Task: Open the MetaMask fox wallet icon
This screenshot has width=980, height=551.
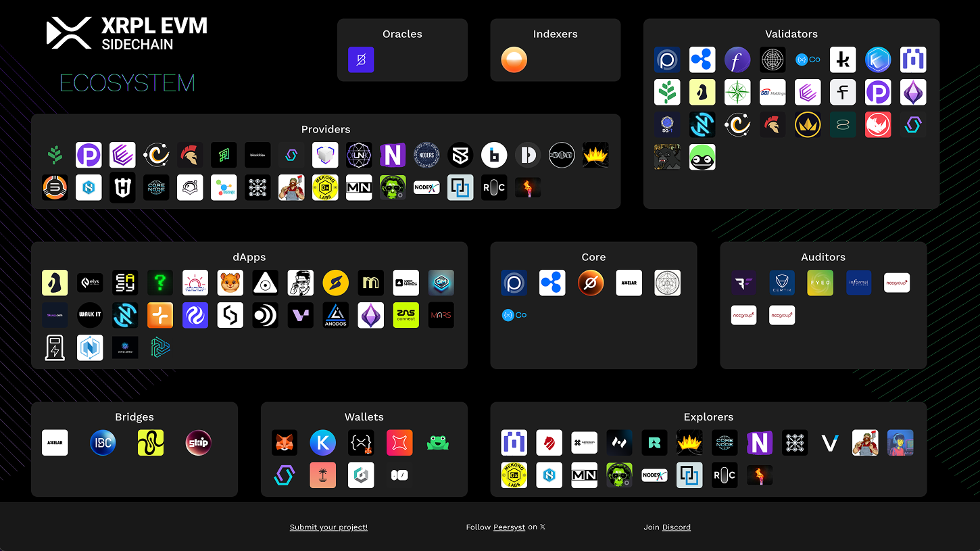Action: pos(285,443)
